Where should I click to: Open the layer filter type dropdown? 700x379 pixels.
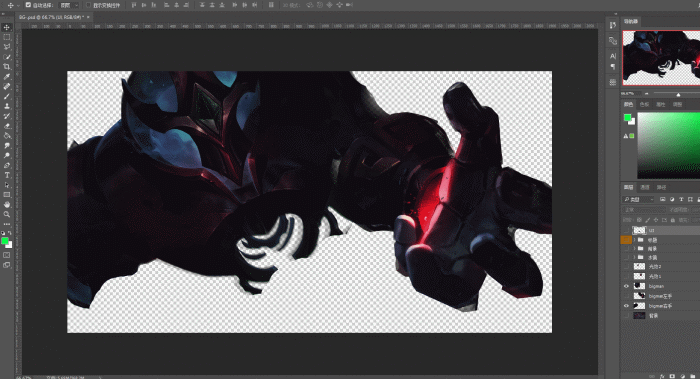[x=638, y=199]
